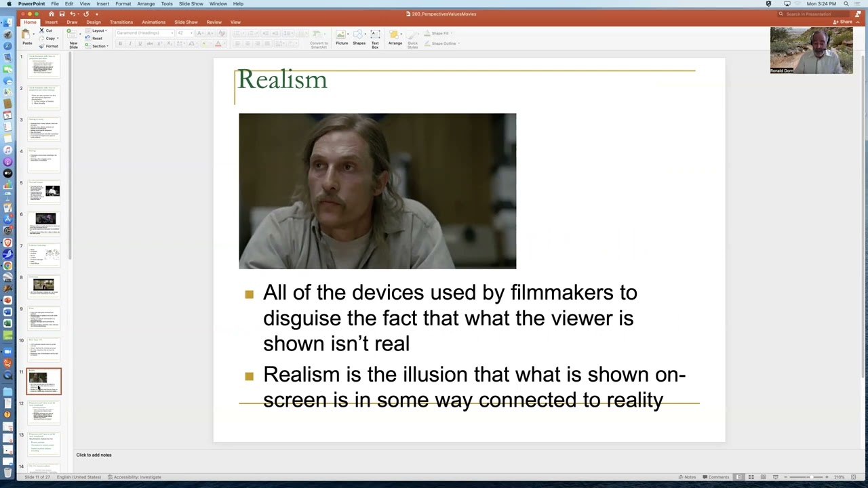868x488 pixels.
Task: Open the Animations ribbon tab
Action: click(153, 22)
